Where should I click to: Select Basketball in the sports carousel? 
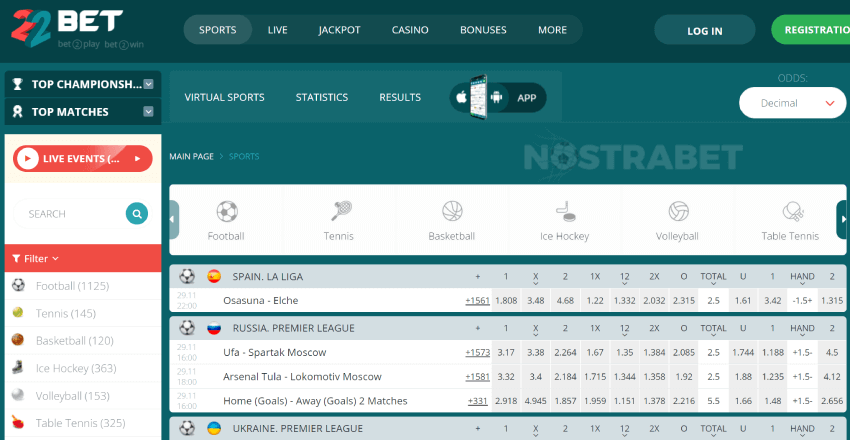[x=452, y=221]
